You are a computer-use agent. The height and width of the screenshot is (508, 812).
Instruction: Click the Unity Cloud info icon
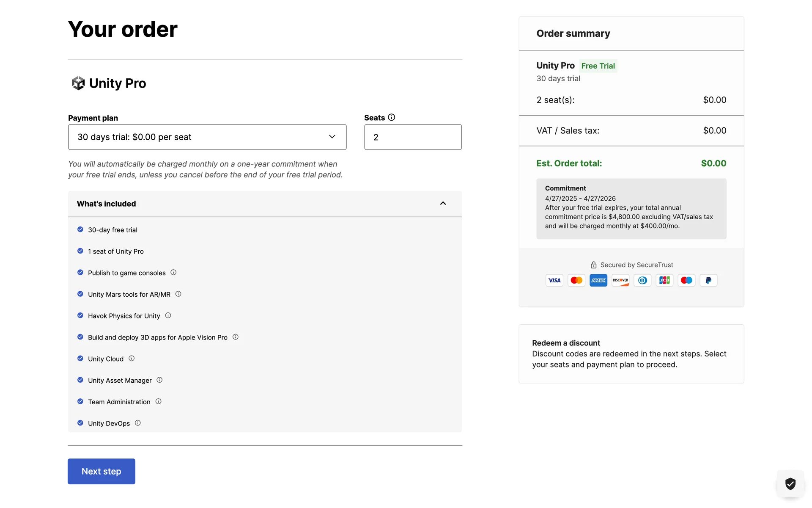[x=132, y=359]
